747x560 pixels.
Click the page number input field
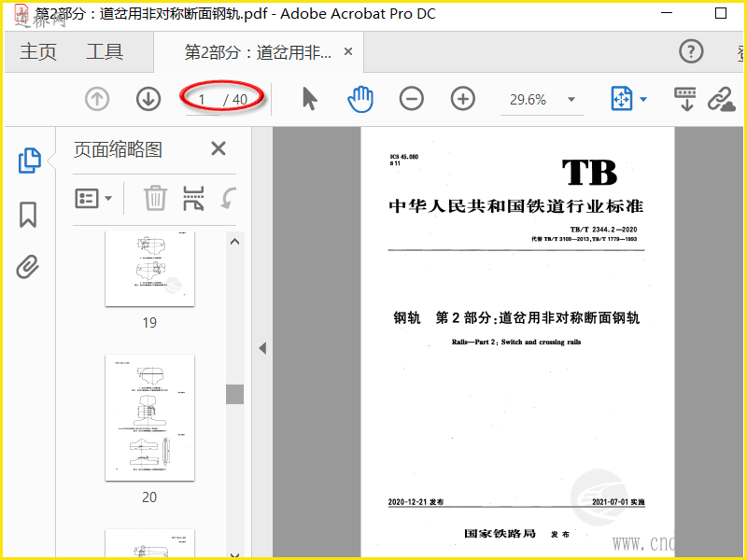click(203, 100)
